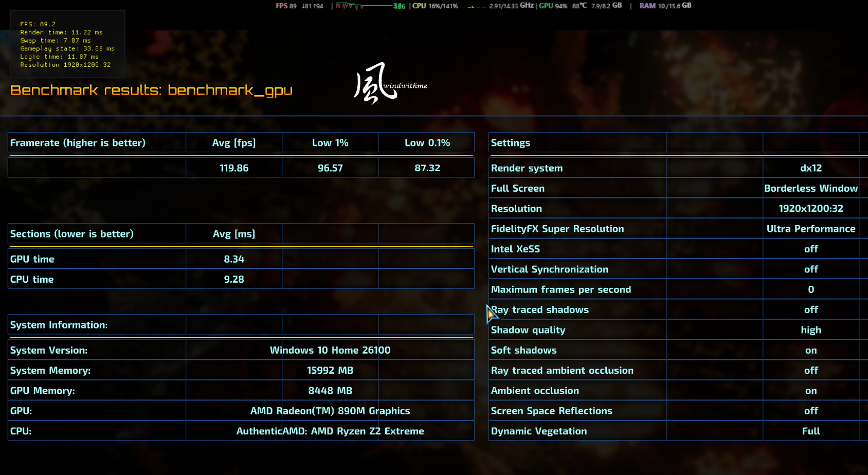
Task: Click the 'Benchmark results: benchmark_gpu' title
Action: (x=151, y=90)
